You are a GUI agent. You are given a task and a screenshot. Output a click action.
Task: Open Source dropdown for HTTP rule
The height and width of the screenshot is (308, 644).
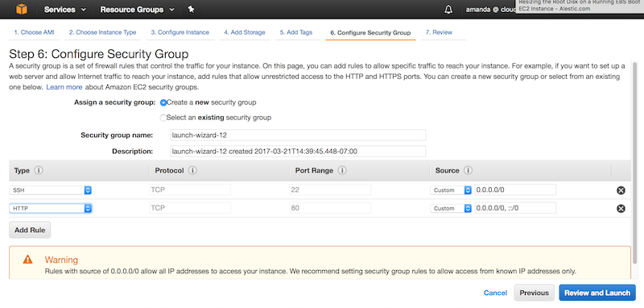coord(451,208)
